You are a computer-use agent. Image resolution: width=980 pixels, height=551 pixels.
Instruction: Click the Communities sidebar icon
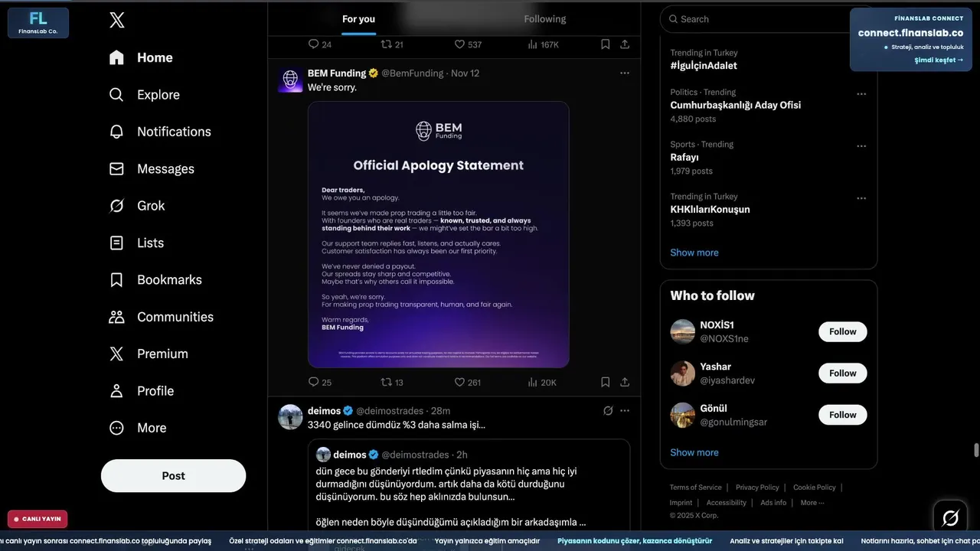(116, 317)
